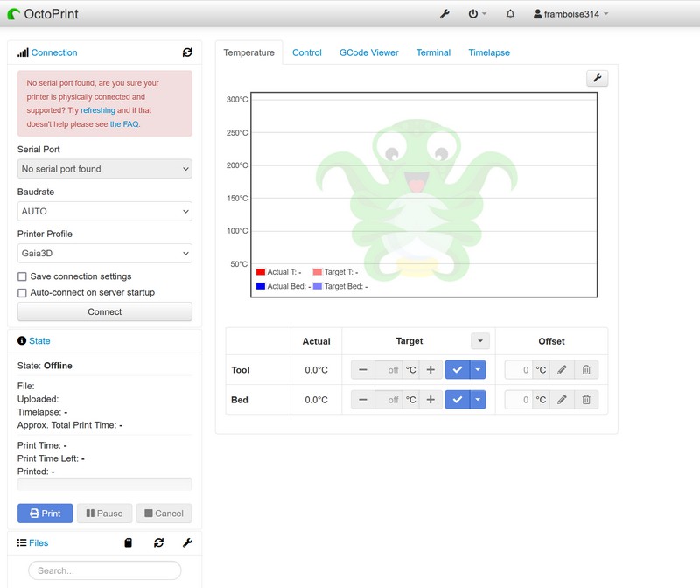
Task: Click the Connect button
Action: tap(105, 311)
